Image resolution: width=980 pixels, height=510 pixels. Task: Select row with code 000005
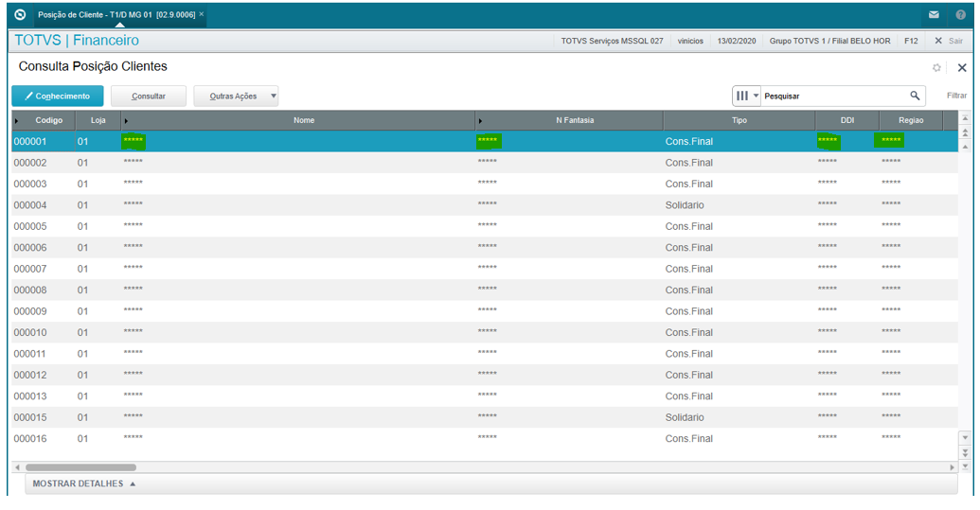[x=485, y=226]
